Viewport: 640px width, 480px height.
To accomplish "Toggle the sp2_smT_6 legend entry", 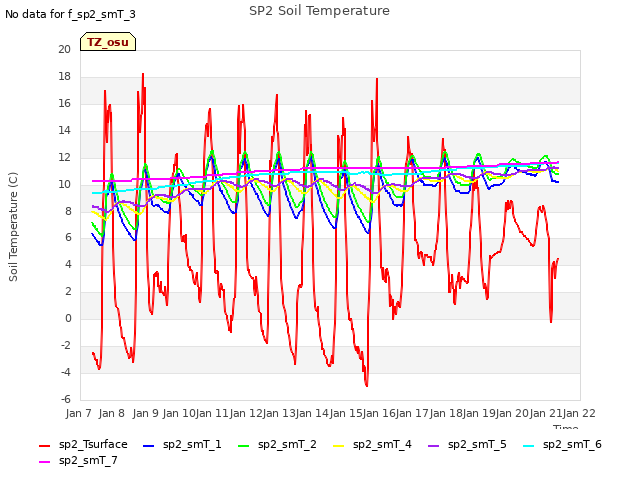I will coord(562,444).
